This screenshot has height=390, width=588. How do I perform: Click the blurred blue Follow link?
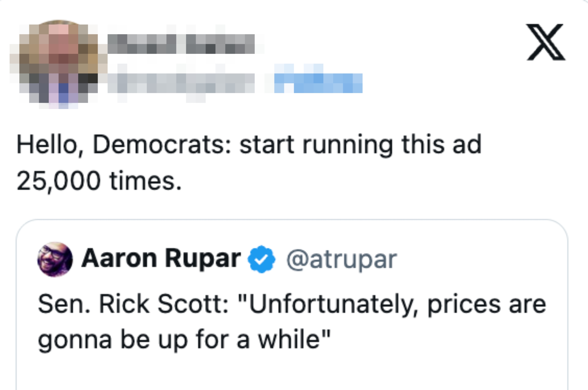tap(318, 83)
